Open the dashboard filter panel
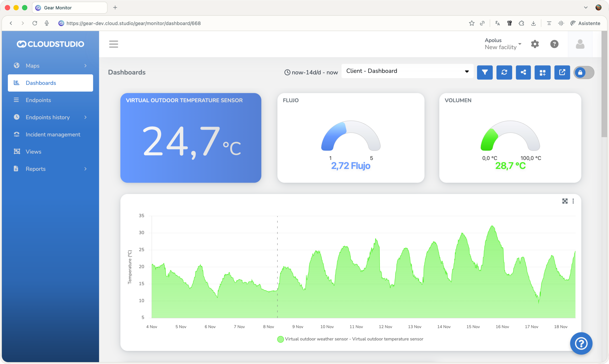609x364 pixels. coord(485,72)
